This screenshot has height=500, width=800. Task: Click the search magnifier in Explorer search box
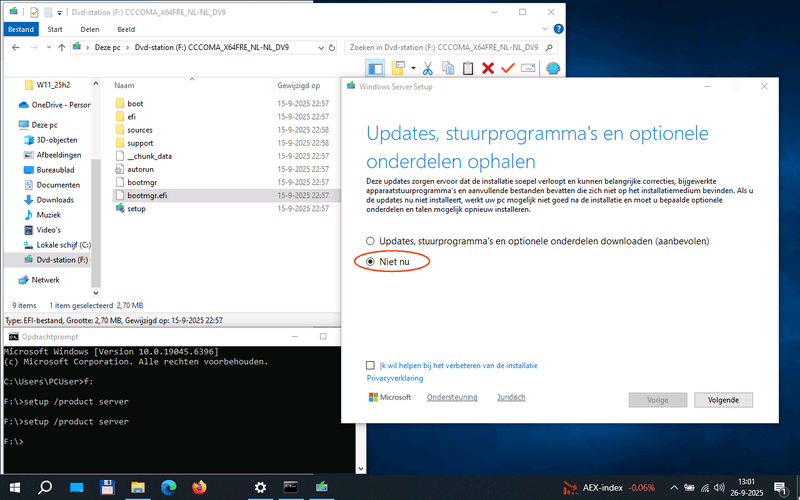click(549, 47)
